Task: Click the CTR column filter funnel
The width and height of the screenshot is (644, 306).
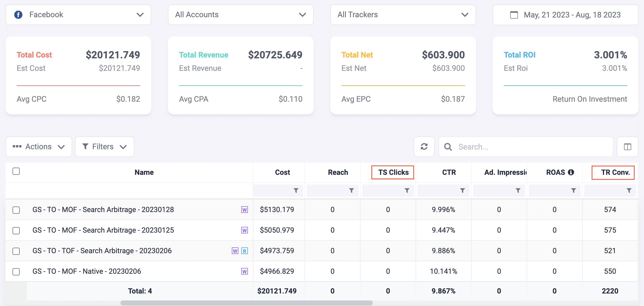Action: coord(462,191)
